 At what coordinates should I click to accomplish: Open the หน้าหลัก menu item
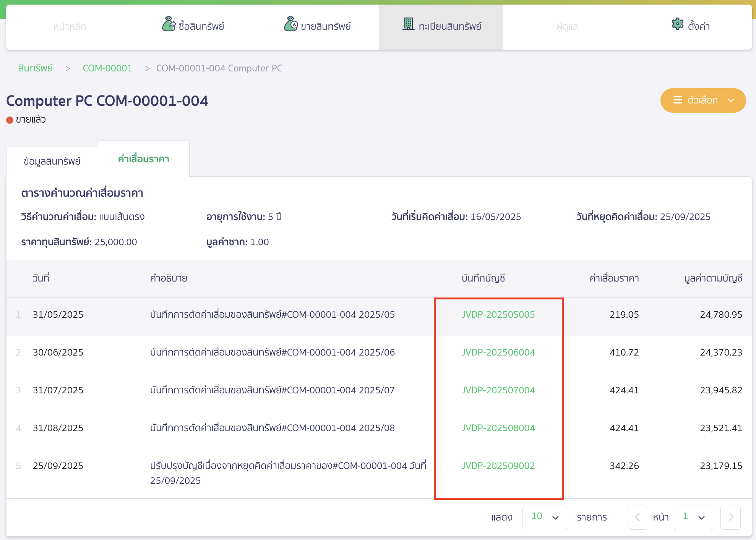point(70,26)
